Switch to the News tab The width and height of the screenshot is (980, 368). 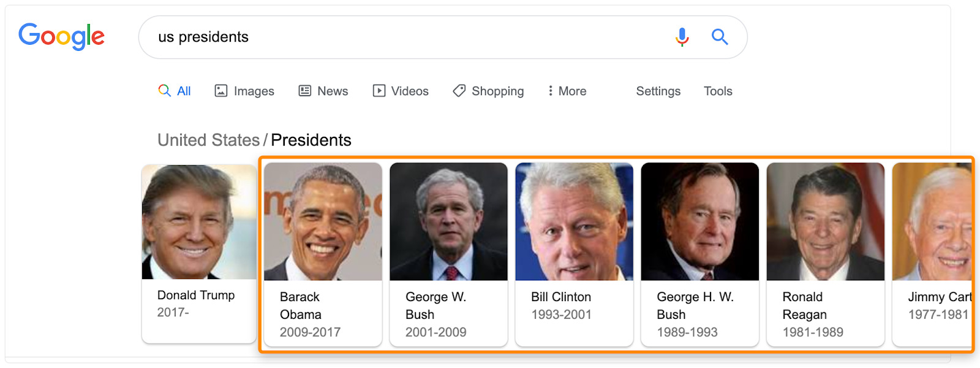point(333,90)
